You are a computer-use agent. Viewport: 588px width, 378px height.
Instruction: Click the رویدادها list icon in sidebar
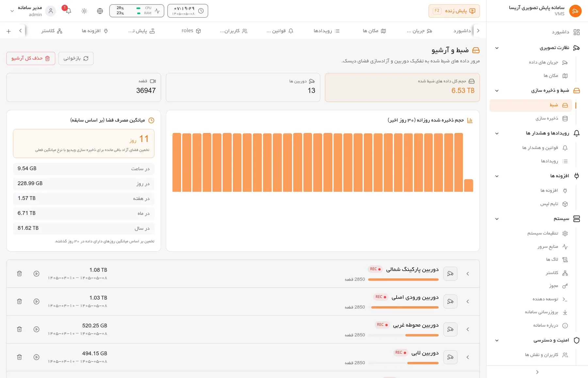tap(565, 161)
